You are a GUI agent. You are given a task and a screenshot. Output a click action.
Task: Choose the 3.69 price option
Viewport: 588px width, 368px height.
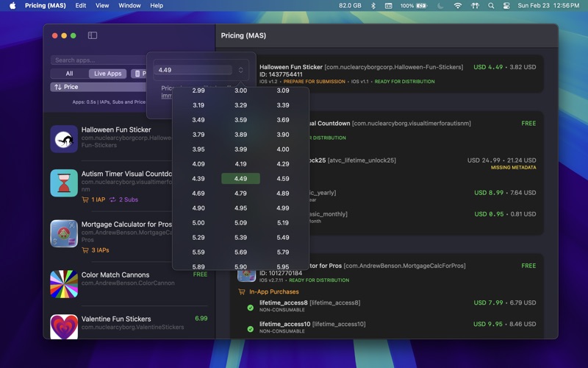coord(283,120)
